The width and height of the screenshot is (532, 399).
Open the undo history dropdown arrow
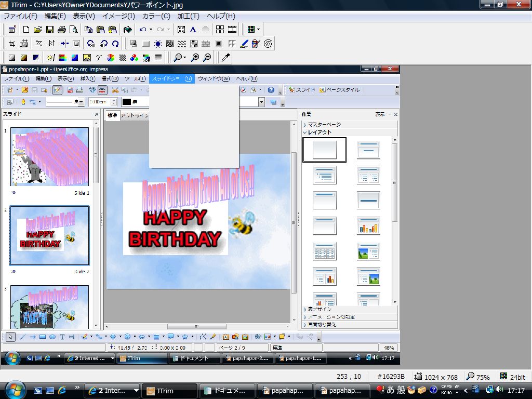tap(151, 30)
